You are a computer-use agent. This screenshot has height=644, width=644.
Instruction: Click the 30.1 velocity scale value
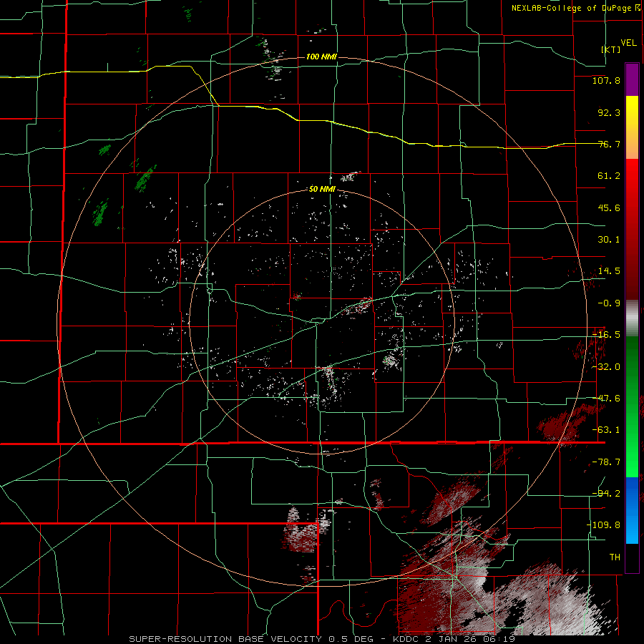click(609, 240)
